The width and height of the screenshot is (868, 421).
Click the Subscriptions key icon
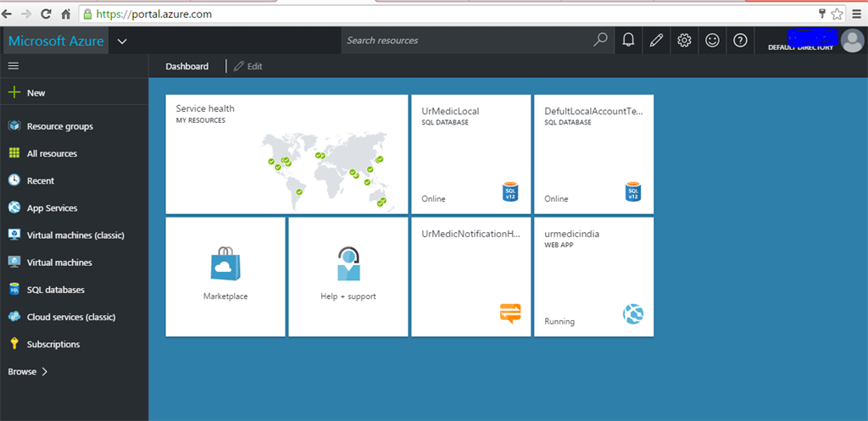[15, 344]
